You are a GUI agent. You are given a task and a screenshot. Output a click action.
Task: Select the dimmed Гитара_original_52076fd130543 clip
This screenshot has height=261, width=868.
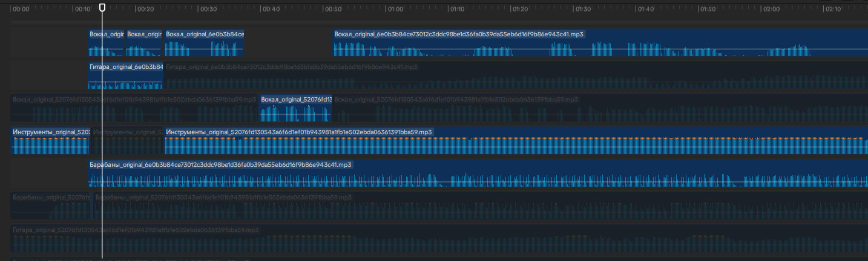pos(439,238)
